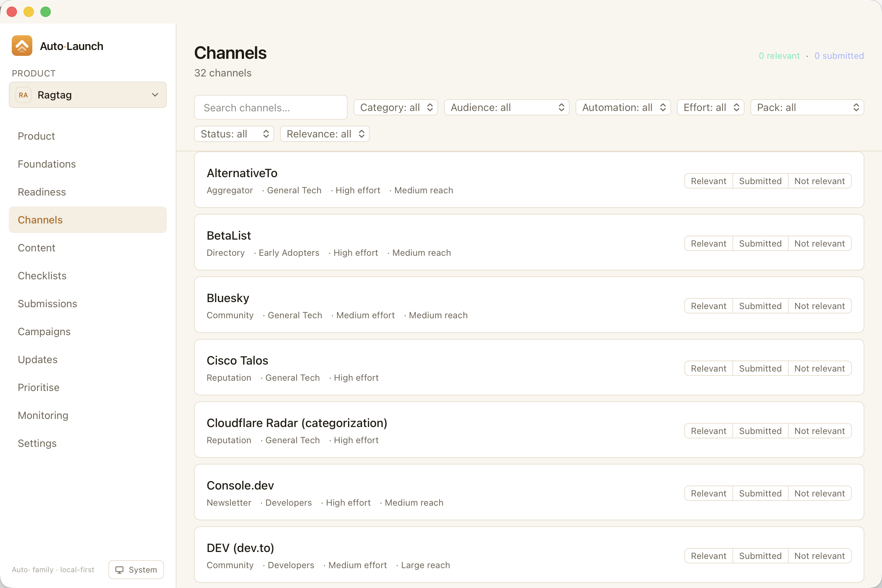Image resolution: width=882 pixels, height=588 pixels.
Task: Open the Updates page
Action: tap(88, 360)
